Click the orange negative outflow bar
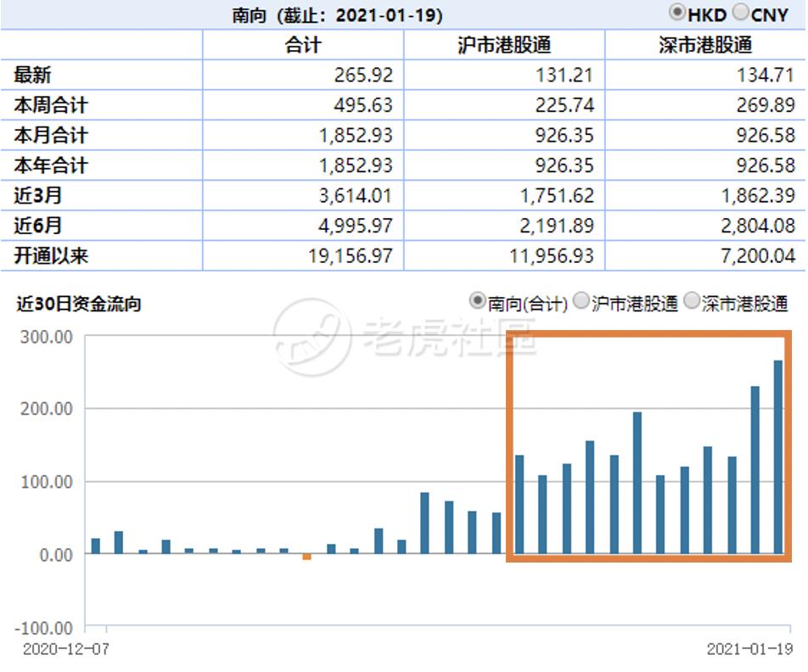This screenshot has height=672, width=808. click(x=306, y=557)
